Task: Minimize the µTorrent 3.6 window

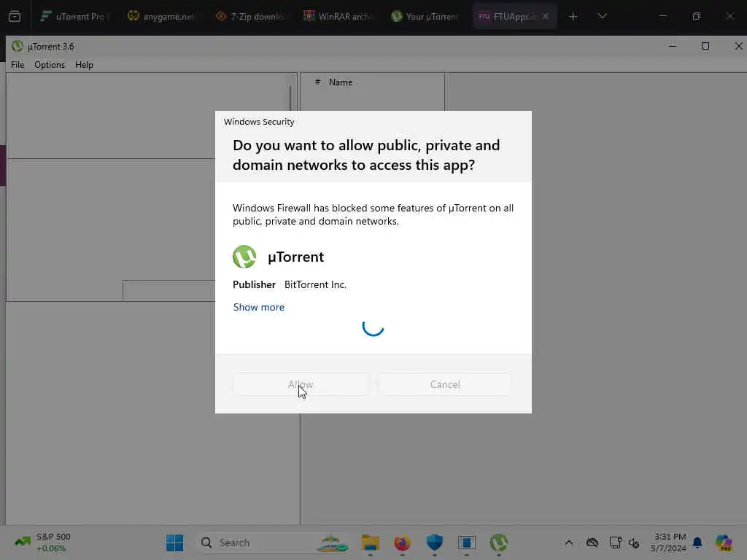Action: coord(672,46)
